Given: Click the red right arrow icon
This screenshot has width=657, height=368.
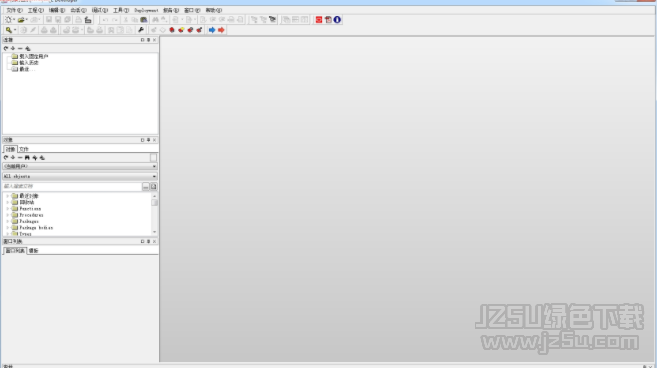Looking at the screenshot, I should [x=221, y=30].
